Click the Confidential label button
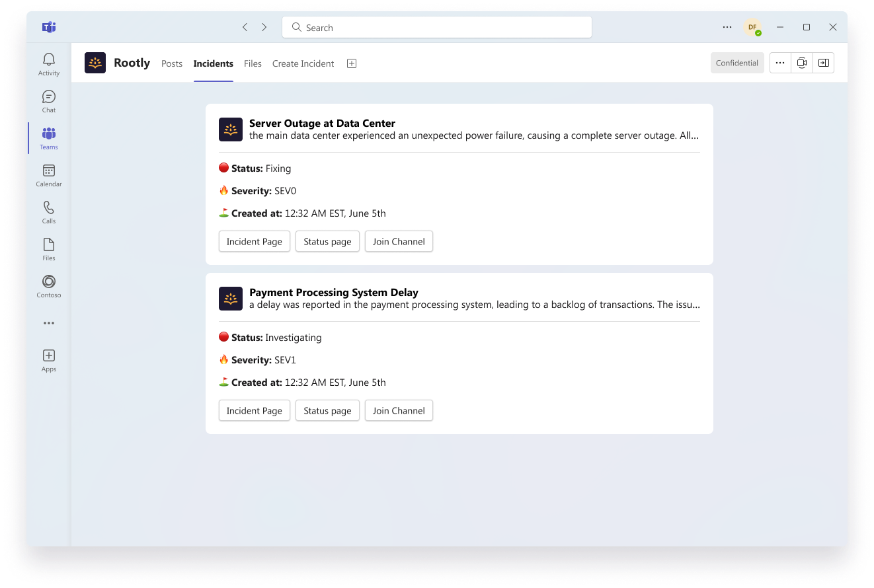This screenshot has width=874, height=588. pos(737,63)
